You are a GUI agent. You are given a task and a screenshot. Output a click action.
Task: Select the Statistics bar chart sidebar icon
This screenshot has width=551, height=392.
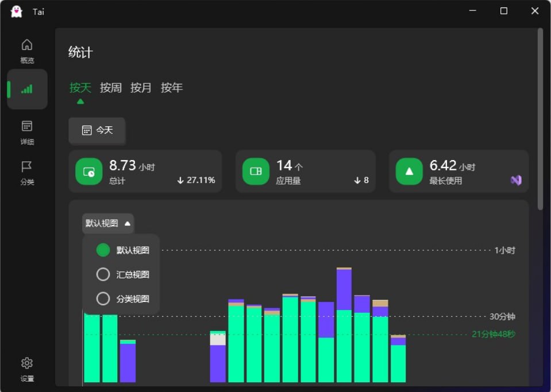tap(27, 89)
